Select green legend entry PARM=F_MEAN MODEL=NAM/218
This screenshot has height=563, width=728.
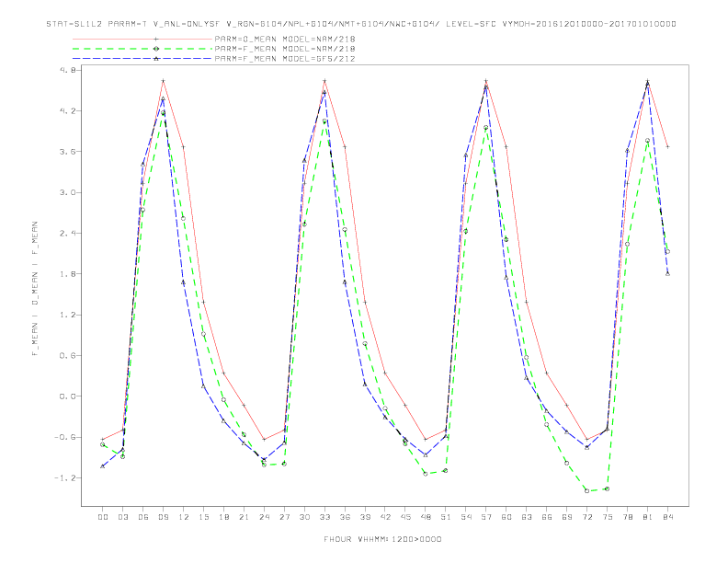tap(285, 49)
